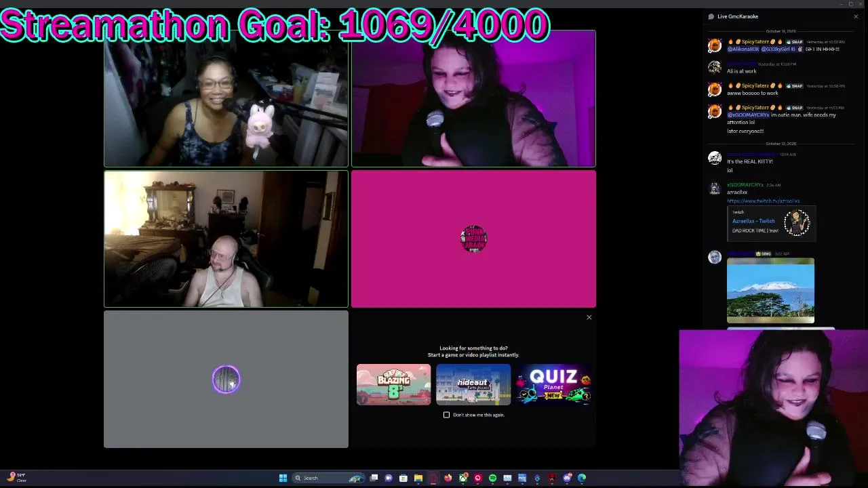Switch to Discord from the taskbar
This screenshot has width=868, height=488.
(x=567, y=478)
